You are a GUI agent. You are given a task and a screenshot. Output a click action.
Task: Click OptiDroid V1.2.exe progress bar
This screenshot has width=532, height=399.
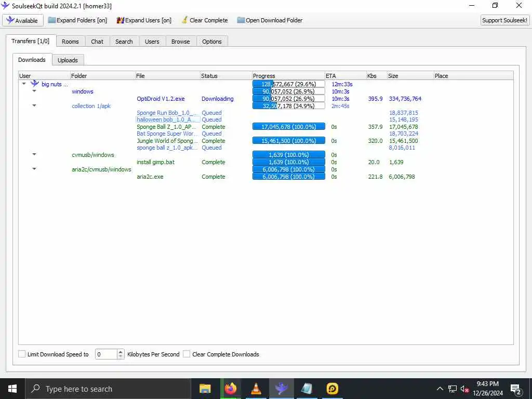pyautogui.click(x=289, y=99)
